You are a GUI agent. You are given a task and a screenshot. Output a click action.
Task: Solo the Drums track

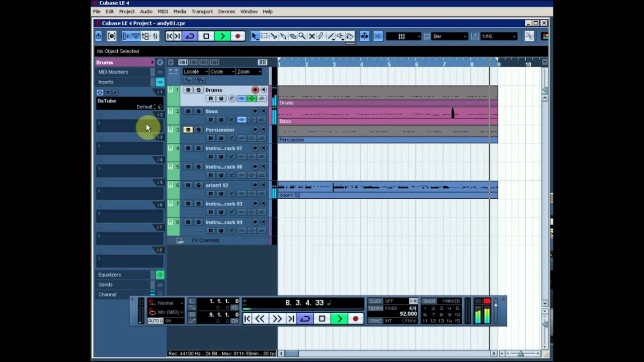tap(198, 90)
